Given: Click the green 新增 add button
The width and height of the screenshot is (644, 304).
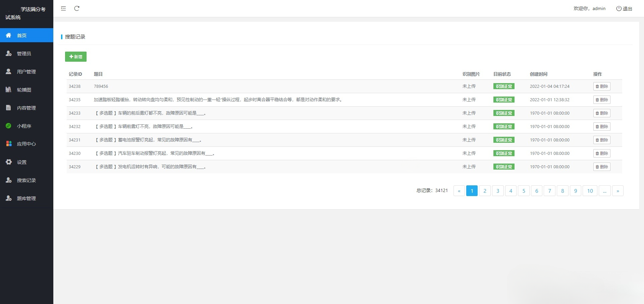Looking at the screenshot, I should click(x=76, y=57).
